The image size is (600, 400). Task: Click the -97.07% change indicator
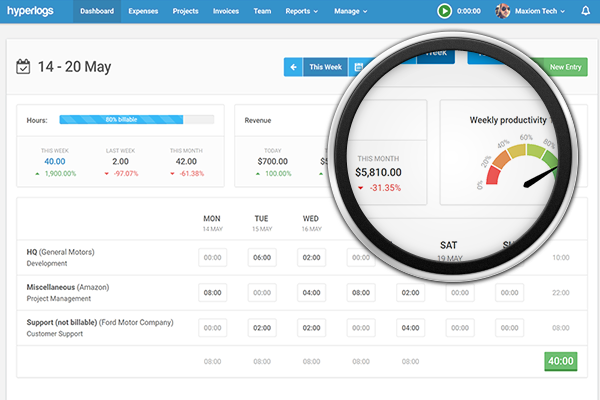121,174
